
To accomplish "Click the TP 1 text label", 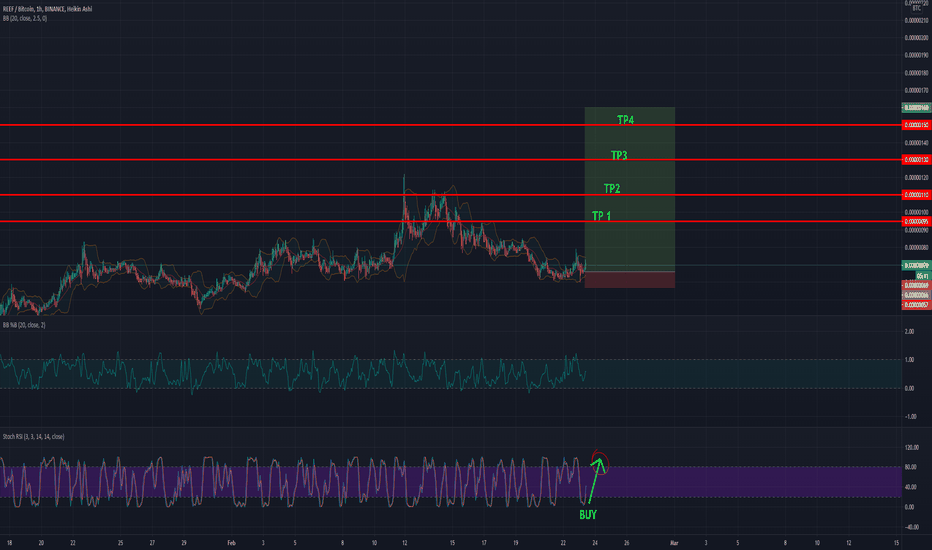I will click(x=601, y=216).
